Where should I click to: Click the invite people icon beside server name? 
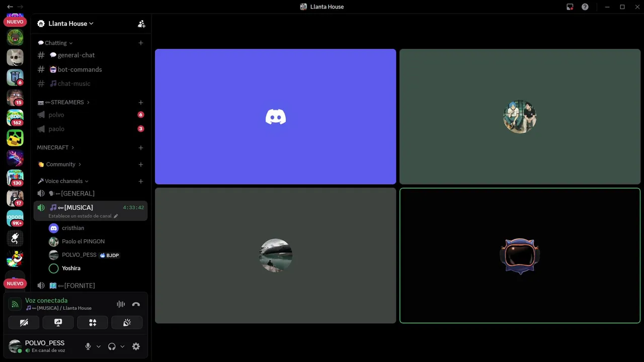[141, 24]
